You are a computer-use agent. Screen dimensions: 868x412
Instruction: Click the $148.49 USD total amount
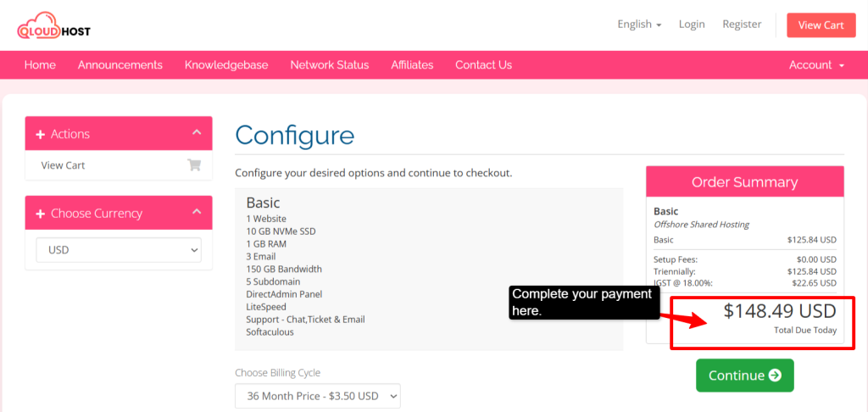pos(780,311)
